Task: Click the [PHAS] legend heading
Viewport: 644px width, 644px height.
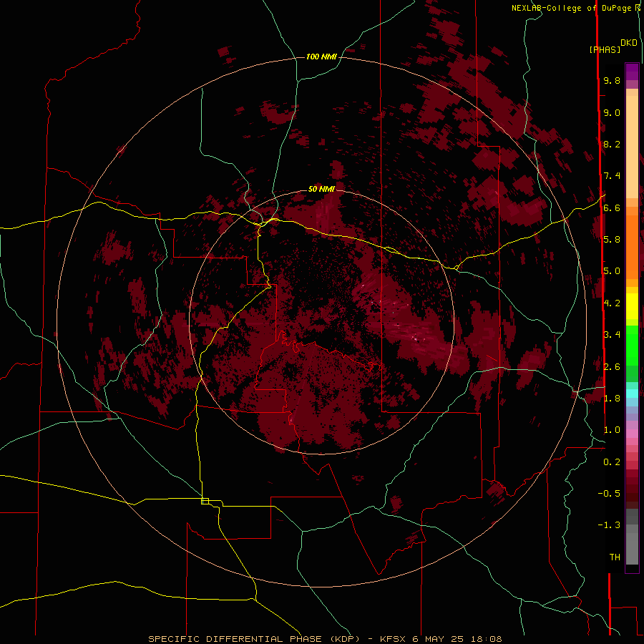Action: (x=605, y=49)
